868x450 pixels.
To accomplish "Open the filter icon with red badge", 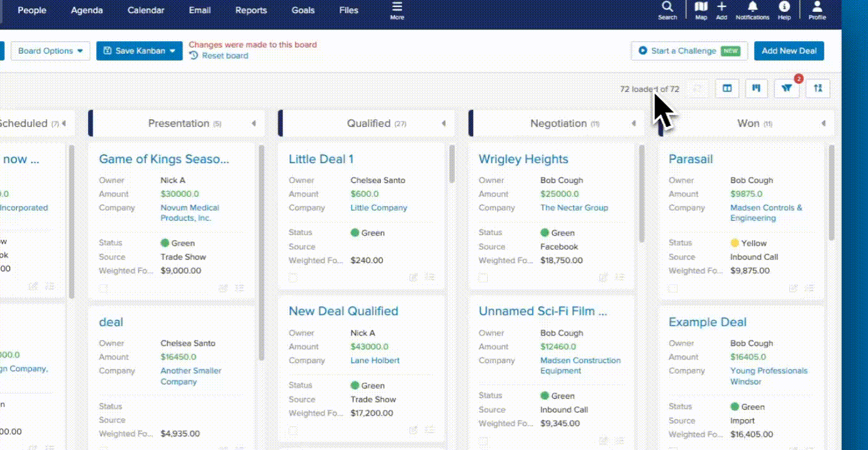I will pos(786,89).
